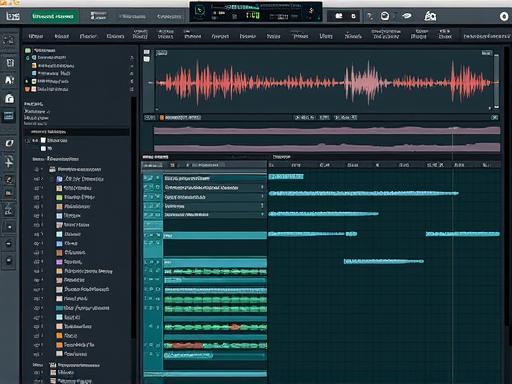Select the browser row with the purple icon
This screenshot has height=384, width=512.
69,262
